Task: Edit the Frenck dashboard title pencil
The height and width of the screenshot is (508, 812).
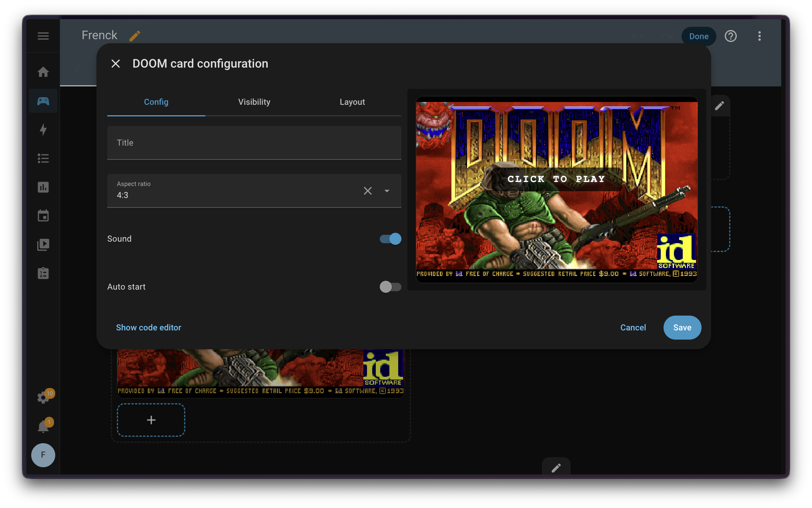Action: coord(135,36)
